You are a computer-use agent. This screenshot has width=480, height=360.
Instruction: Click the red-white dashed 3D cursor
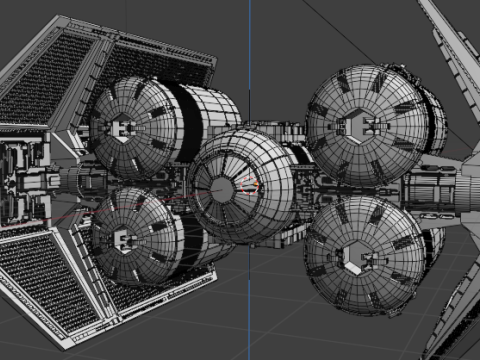click(249, 186)
